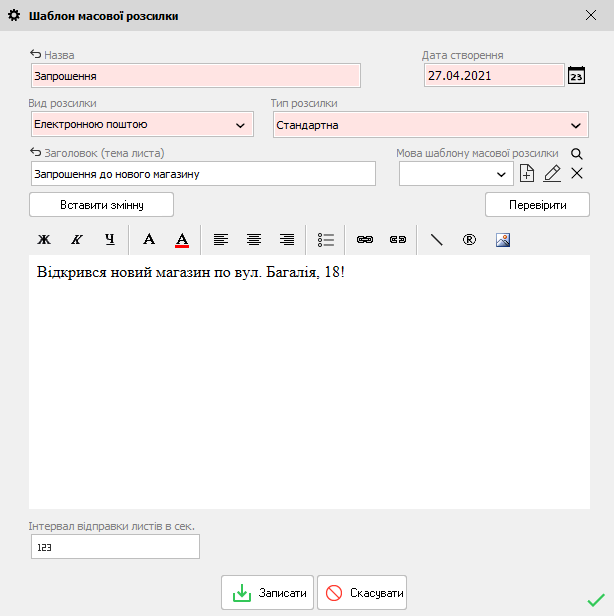
Task: Toggle bold formatting (Ж) in the editor toolbar
Action: coord(44,240)
